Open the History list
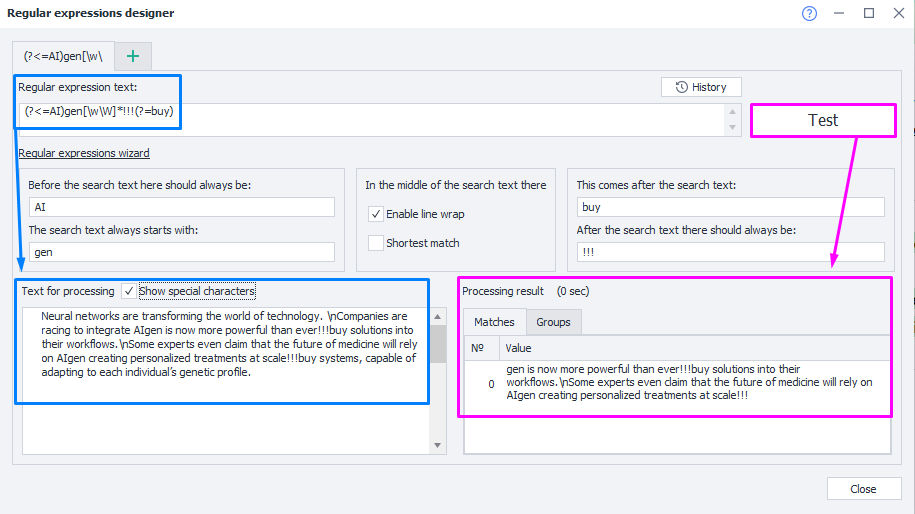 tap(701, 87)
